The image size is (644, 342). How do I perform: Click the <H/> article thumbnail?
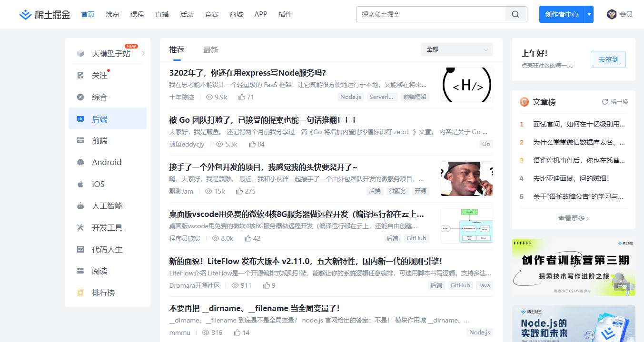click(x=467, y=85)
